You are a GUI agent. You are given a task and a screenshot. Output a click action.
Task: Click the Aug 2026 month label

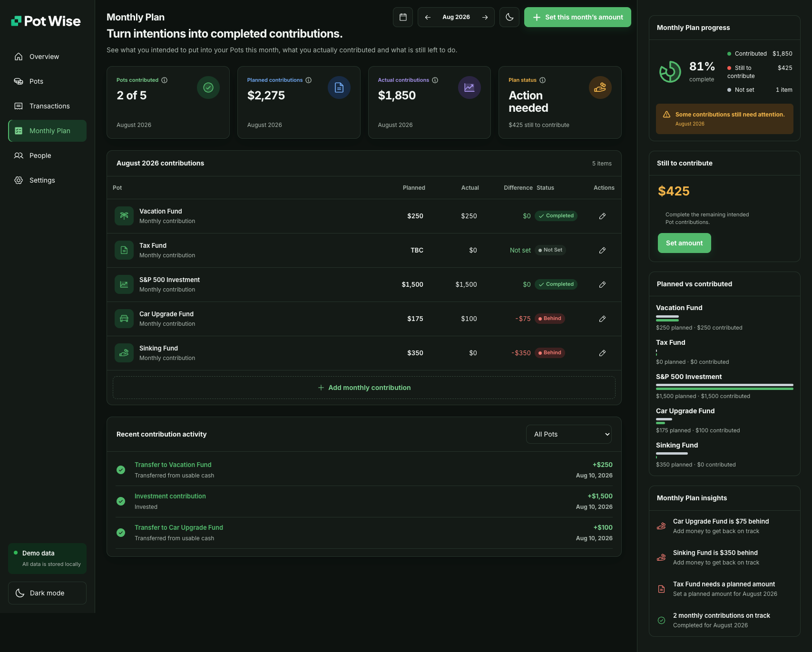click(x=456, y=17)
